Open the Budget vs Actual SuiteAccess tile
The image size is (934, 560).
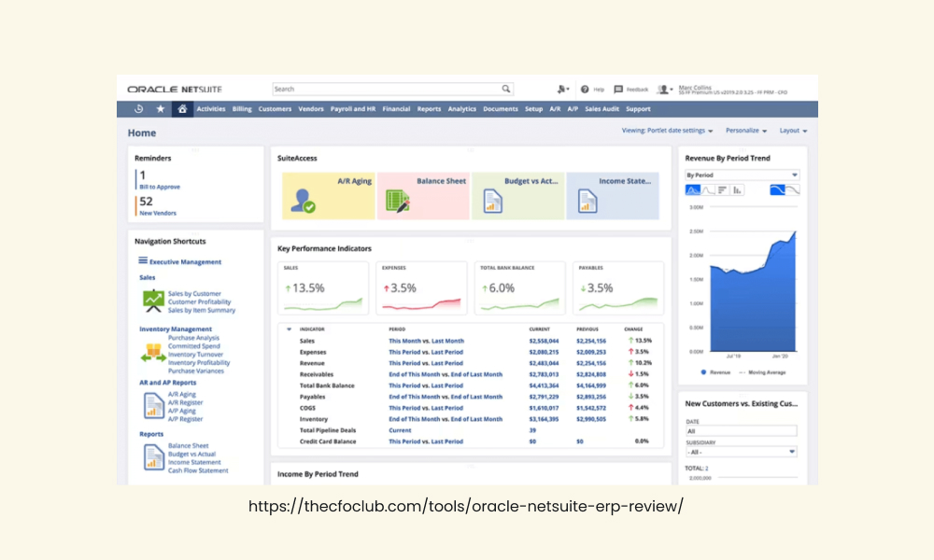pyautogui.click(x=517, y=196)
